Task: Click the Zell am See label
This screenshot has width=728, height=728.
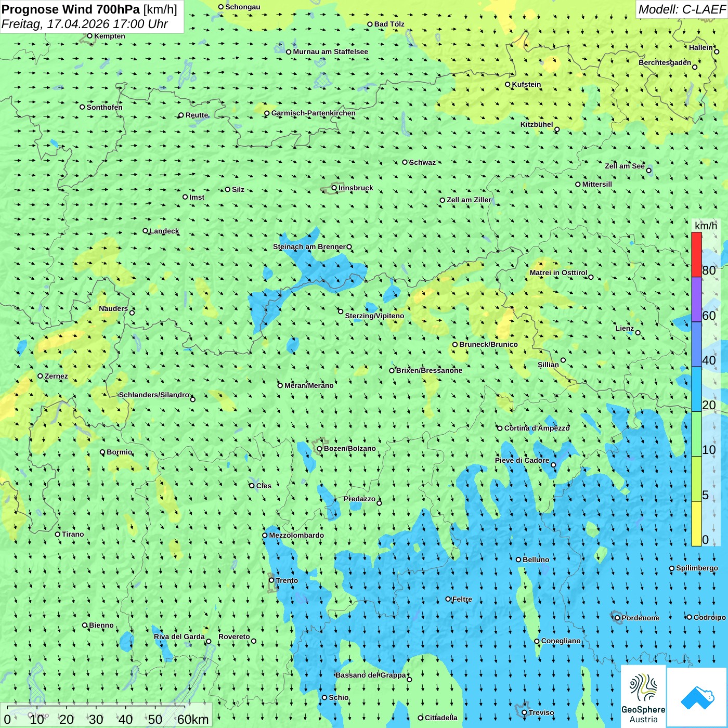Action: 625,166
